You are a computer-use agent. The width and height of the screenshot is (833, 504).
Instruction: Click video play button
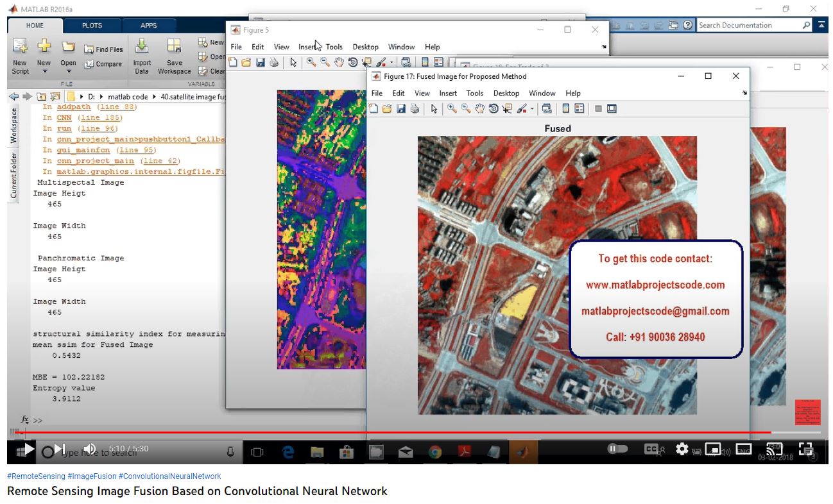click(30, 449)
